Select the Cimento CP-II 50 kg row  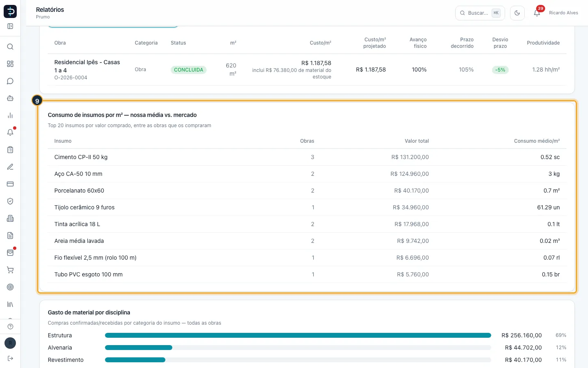pos(307,157)
